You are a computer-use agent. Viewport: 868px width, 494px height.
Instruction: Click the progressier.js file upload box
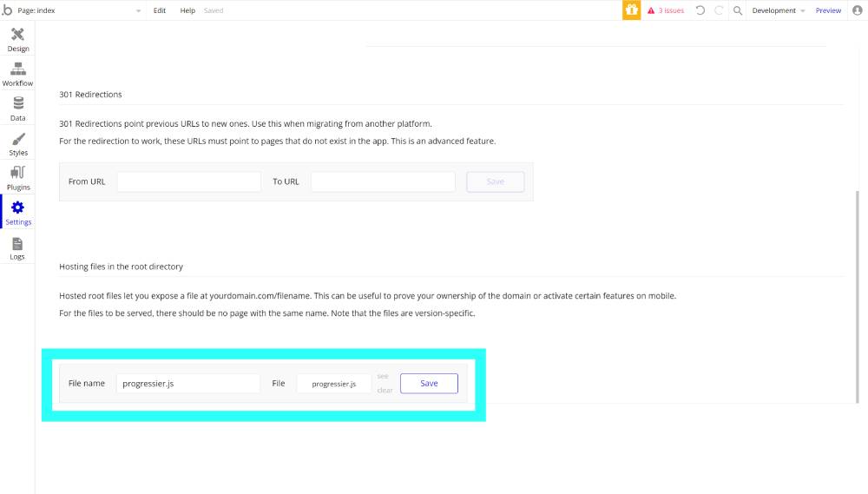point(334,384)
